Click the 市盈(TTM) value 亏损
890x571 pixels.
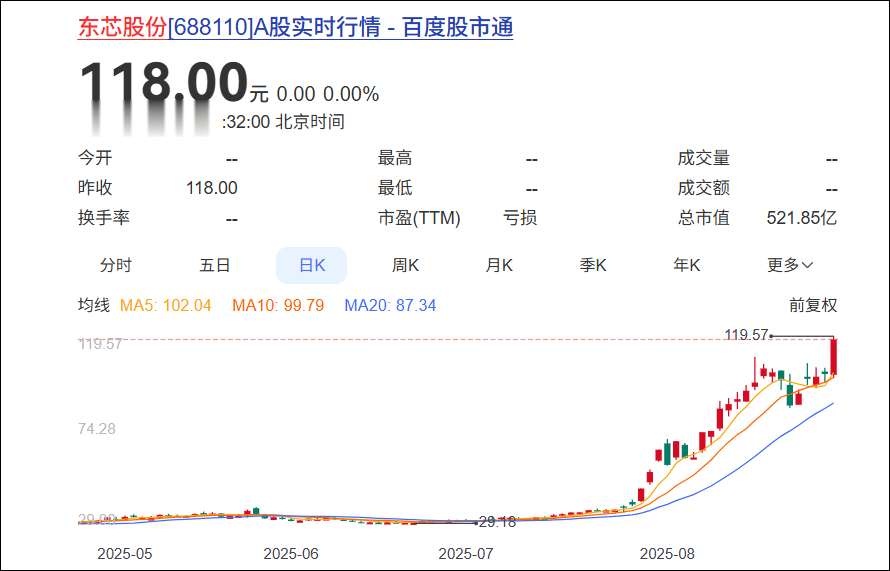pos(520,218)
